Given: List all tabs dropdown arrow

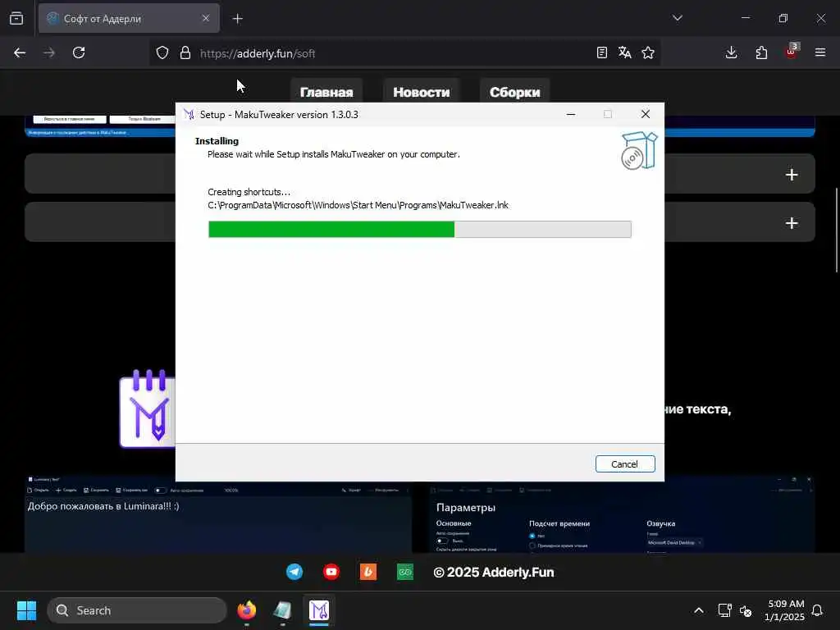Looking at the screenshot, I should click(x=677, y=18).
